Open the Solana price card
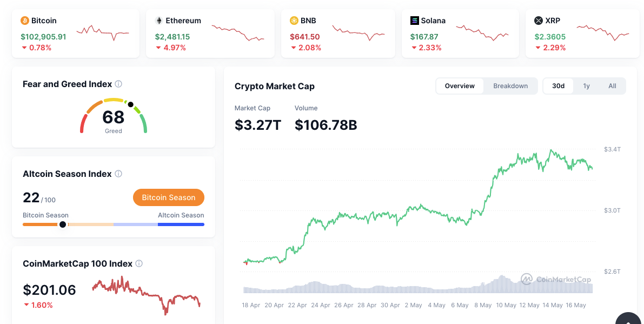Screen dimensions: 644x324 (x=460, y=34)
